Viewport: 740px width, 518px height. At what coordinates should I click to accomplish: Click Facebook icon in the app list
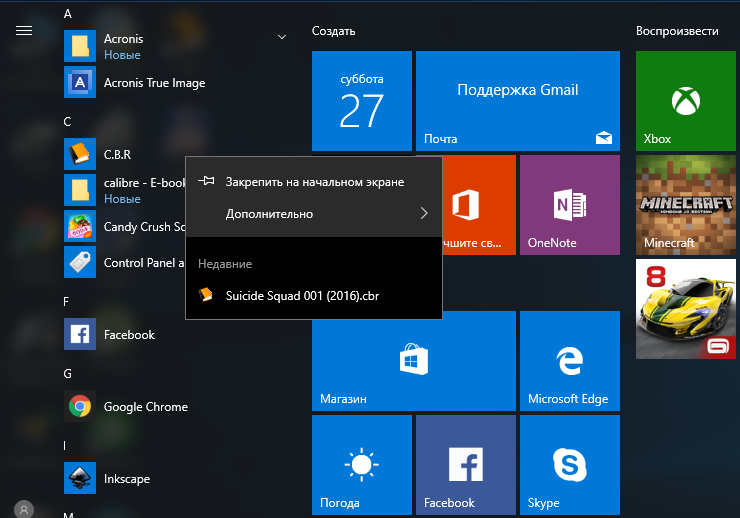[x=80, y=334]
